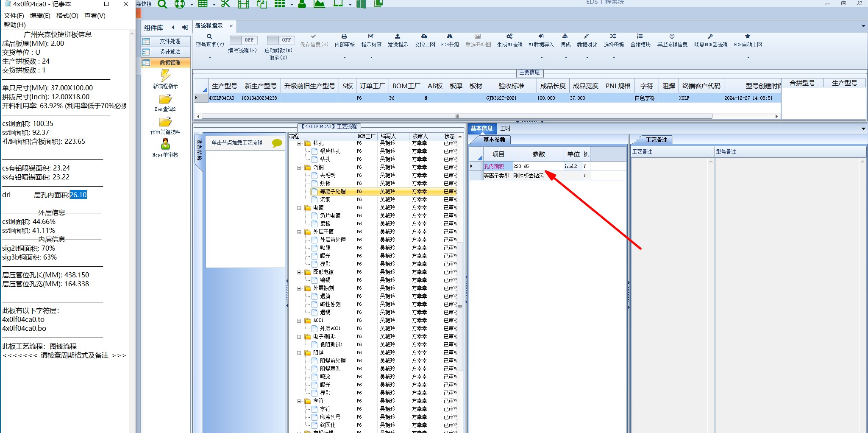Screen dimensions: 868x433
Task: Open the 设计算法 sidebar section
Action: click(166, 52)
